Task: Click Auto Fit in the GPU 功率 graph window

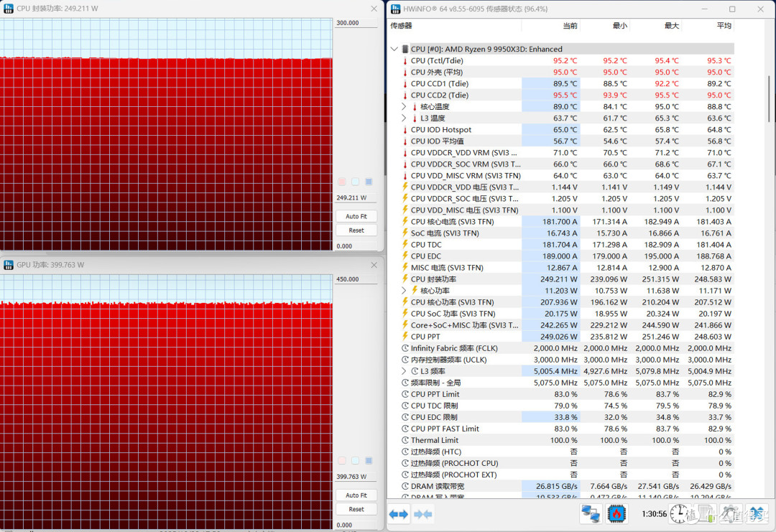Action: (x=356, y=495)
